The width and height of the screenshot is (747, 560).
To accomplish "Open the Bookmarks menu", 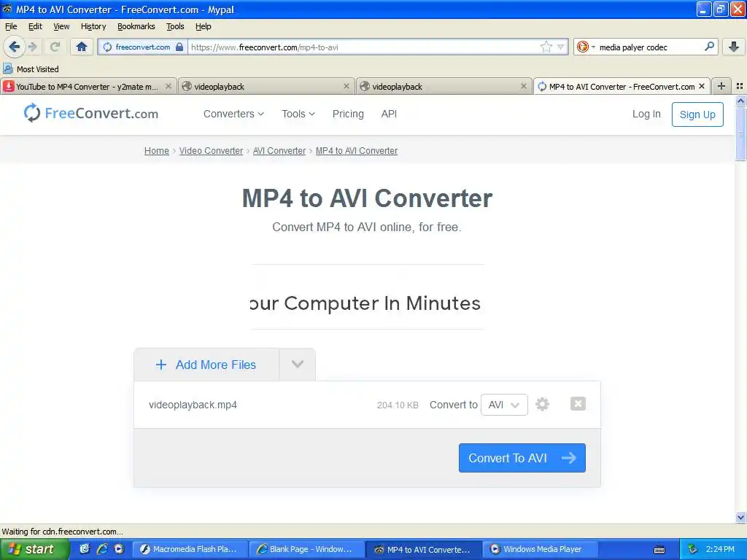I will (136, 26).
